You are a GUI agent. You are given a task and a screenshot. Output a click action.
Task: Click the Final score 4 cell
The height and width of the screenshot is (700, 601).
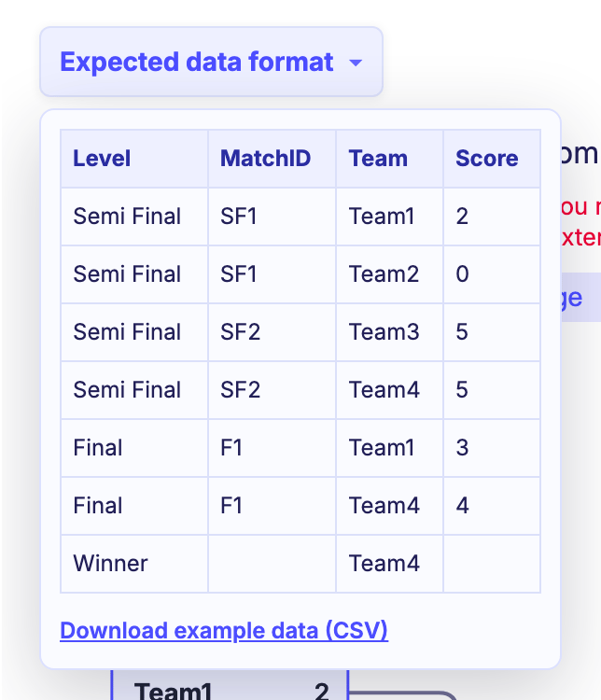(492, 506)
